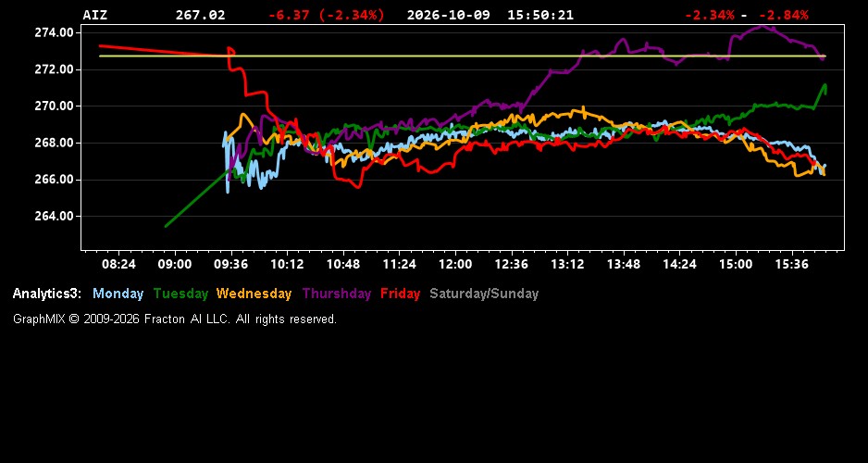The image size is (868, 463).
Task: Click the 264.00 price axis label
Action: (x=54, y=217)
